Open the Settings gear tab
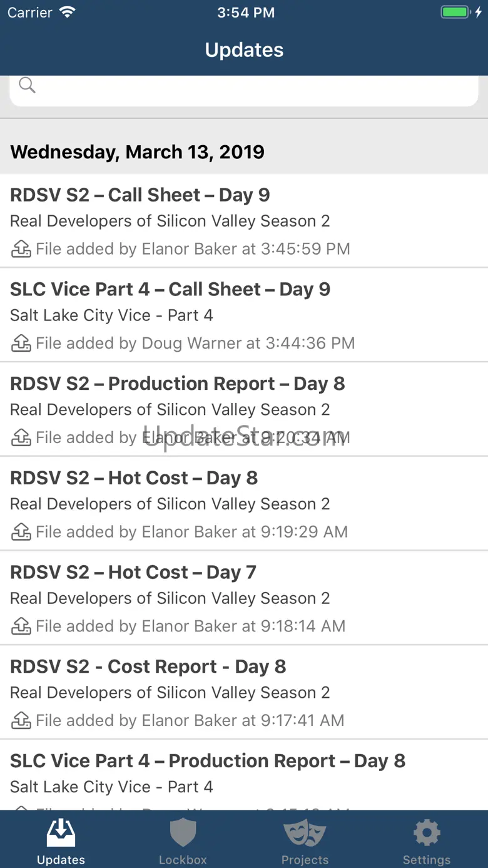Viewport: 488px width, 868px height. 427,840
